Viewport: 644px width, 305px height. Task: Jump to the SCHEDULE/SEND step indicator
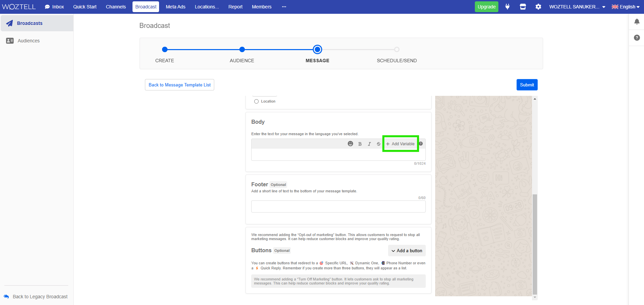pyautogui.click(x=397, y=49)
